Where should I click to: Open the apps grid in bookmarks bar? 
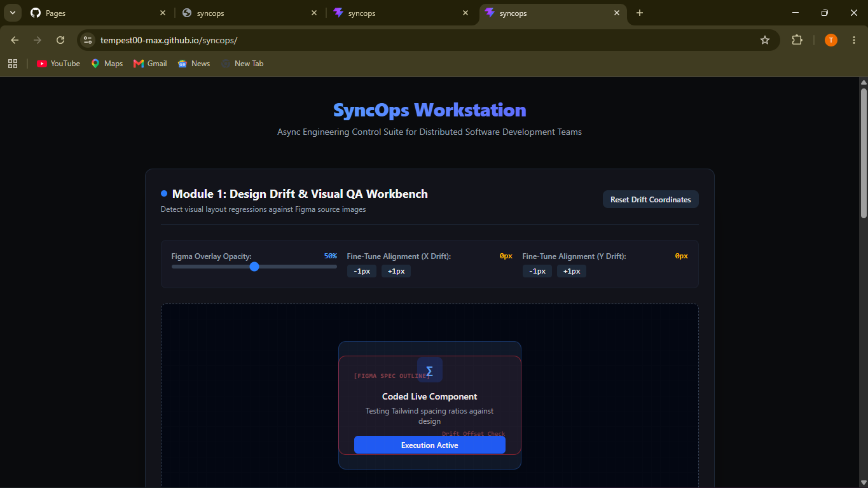coord(13,64)
